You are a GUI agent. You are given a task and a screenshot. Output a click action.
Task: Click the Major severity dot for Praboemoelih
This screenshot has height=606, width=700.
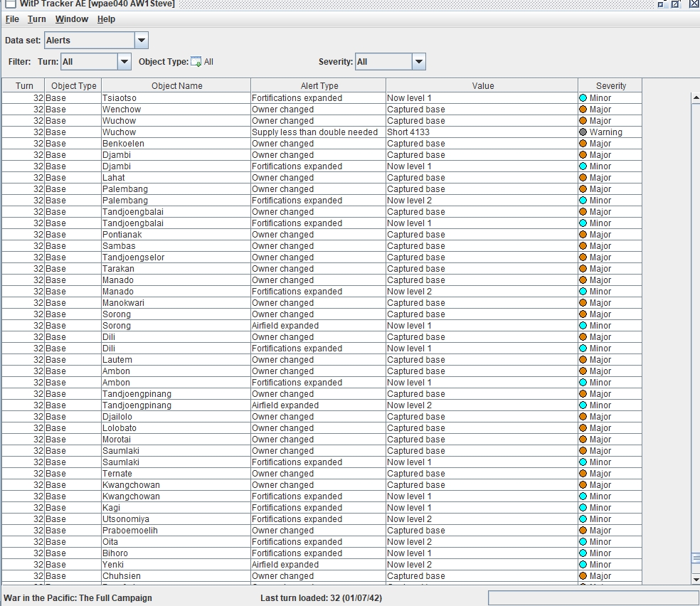coord(583,531)
